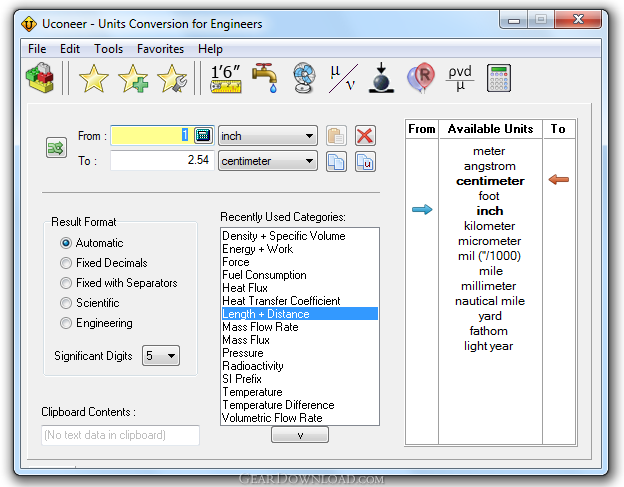
Task: Open the Help menu
Action: 210,49
